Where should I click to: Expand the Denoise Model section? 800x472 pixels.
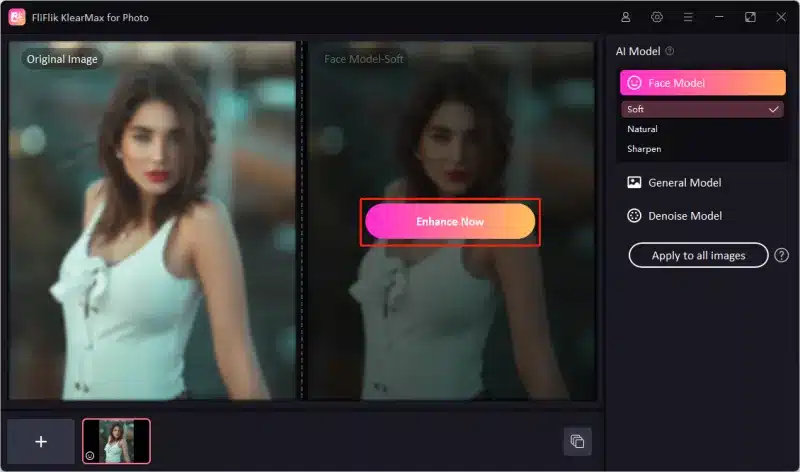(x=684, y=216)
